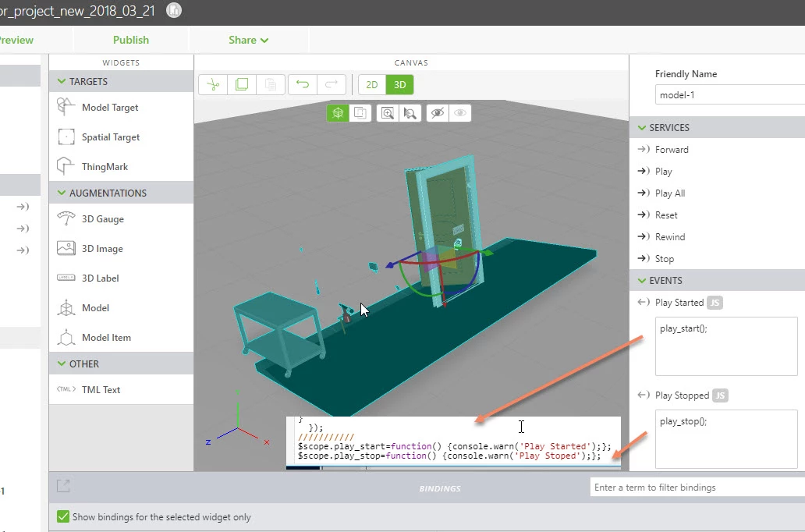This screenshot has width=805, height=532.
Task: Click the JS button next to Play Stopped
Action: [720, 395]
